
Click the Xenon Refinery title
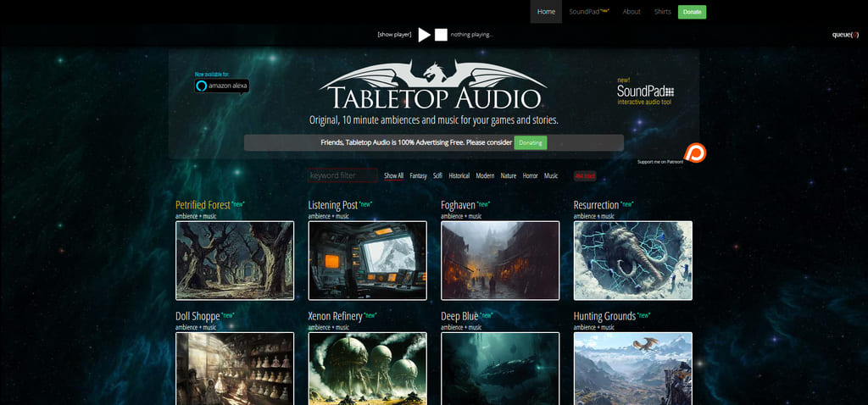(335, 317)
